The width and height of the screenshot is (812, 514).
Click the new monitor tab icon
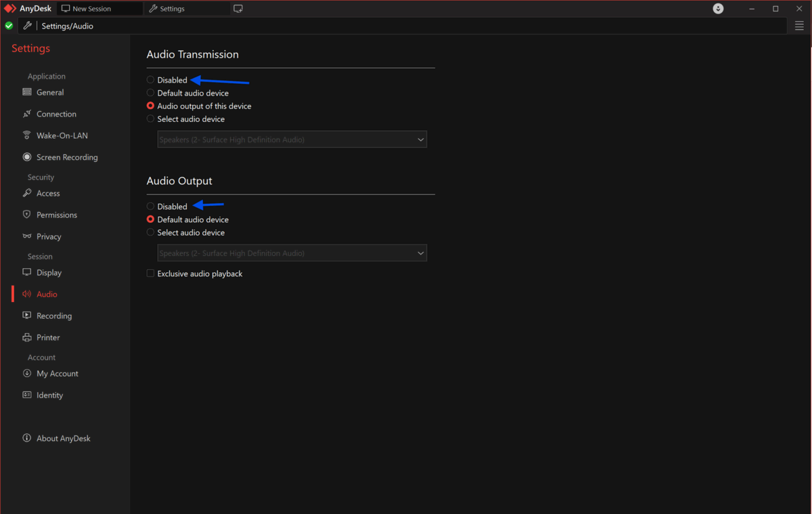coord(238,9)
